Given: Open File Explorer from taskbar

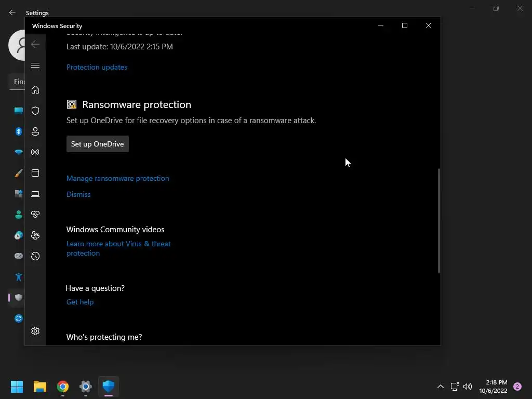Looking at the screenshot, I should [39, 387].
